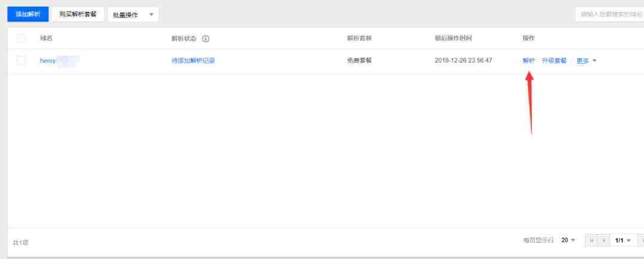Focus the domain search input field
The width and height of the screenshot is (644, 259).
(x=609, y=14)
